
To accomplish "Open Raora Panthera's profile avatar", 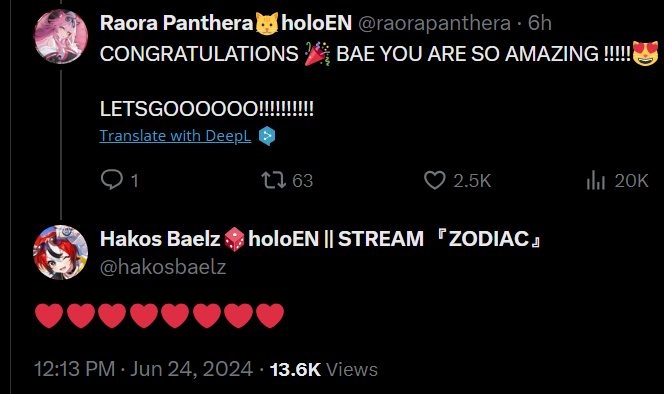I will pos(61,37).
